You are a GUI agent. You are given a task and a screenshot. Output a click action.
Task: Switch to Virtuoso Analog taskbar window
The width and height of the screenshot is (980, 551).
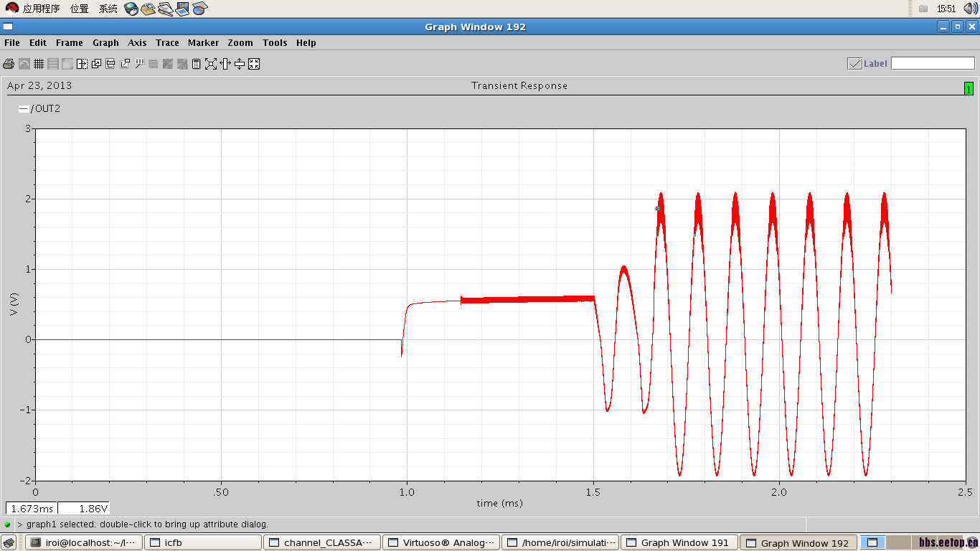tap(441, 543)
